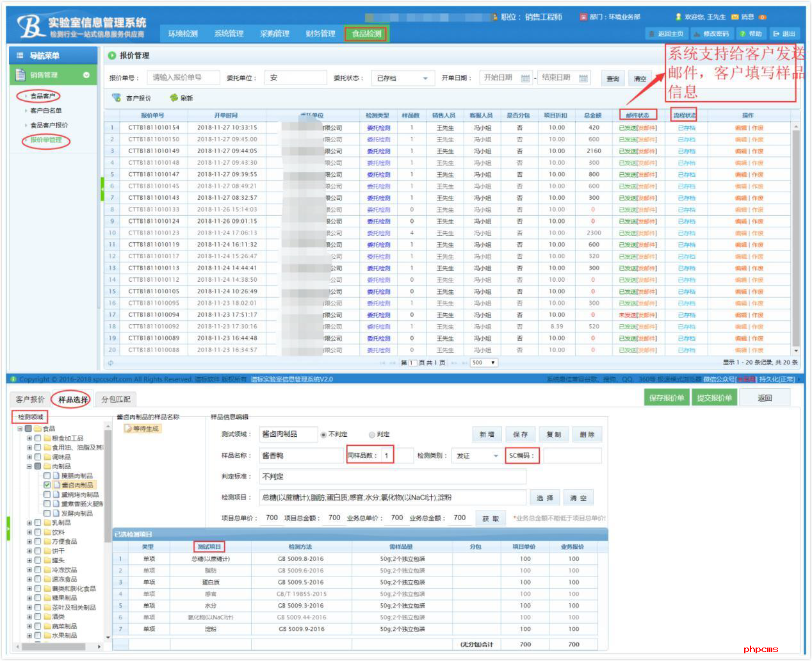Open the 财务管理 top menu

click(320, 34)
